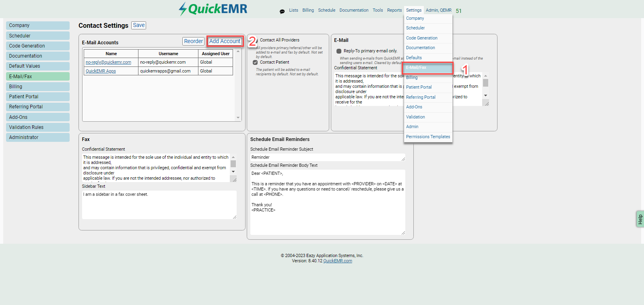The width and height of the screenshot is (644, 305).
Task: Select Documentation in Settings dropdown
Action: tap(428, 48)
